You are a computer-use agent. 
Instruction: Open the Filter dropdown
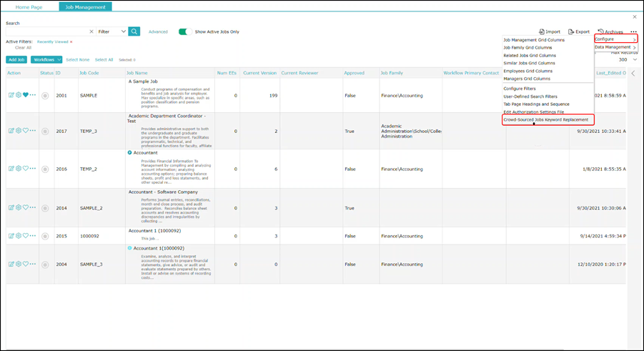112,31
